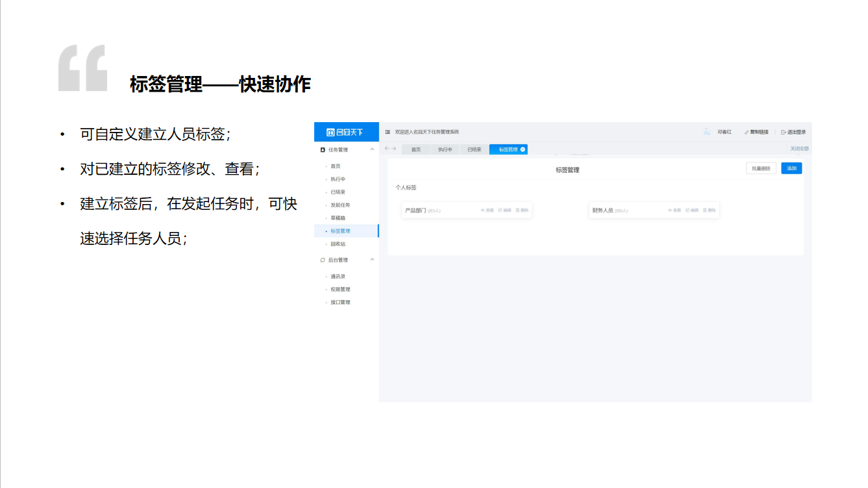868x488 pixels.
Task: Click the 财务人员 tag name
Action: (x=602, y=211)
